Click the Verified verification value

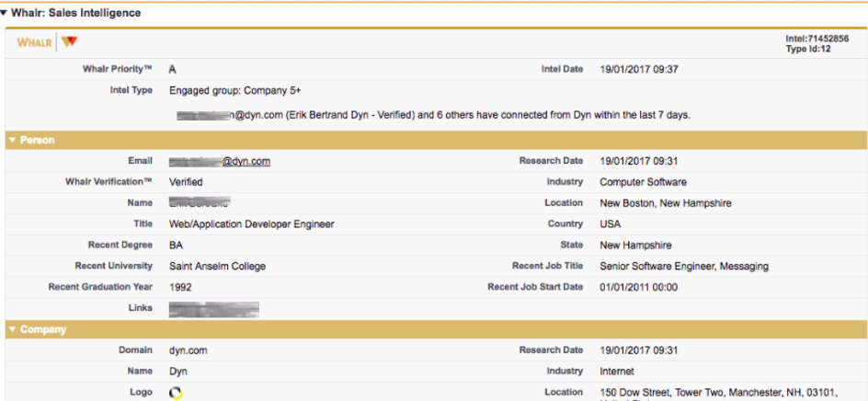click(186, 182)
